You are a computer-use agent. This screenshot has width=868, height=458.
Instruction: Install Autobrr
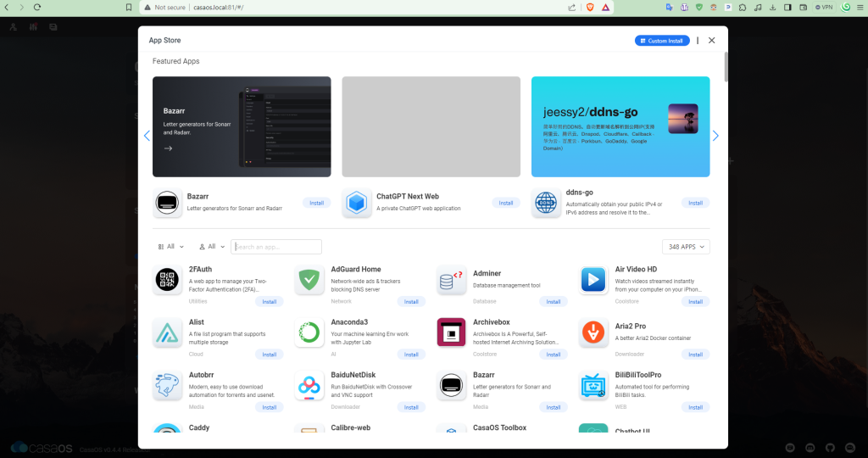(269, 407)
